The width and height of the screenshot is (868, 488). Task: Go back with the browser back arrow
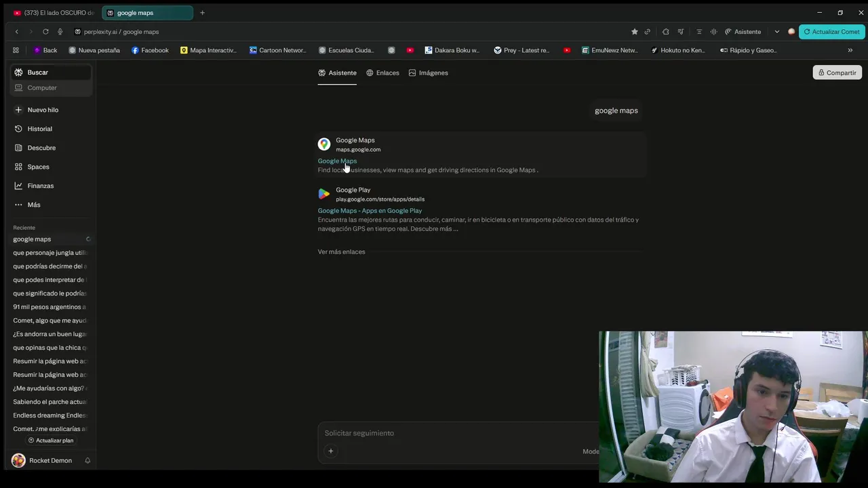tap(17, 32)
